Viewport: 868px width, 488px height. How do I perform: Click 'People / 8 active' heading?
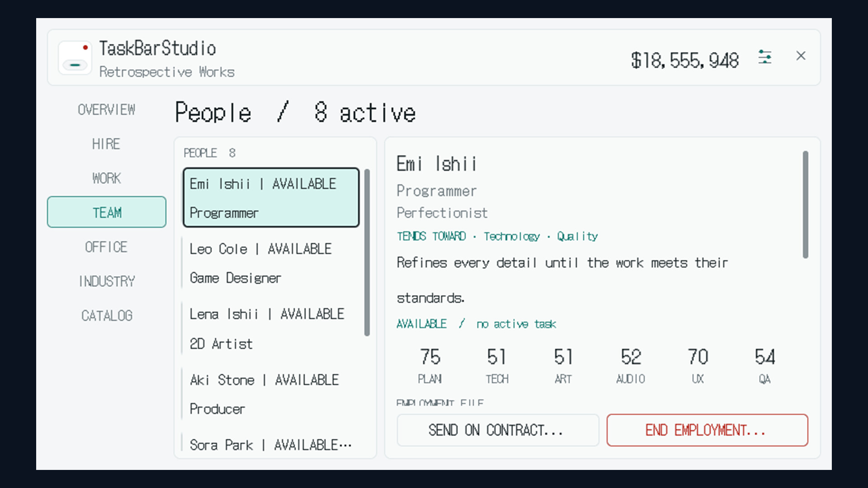295,113
